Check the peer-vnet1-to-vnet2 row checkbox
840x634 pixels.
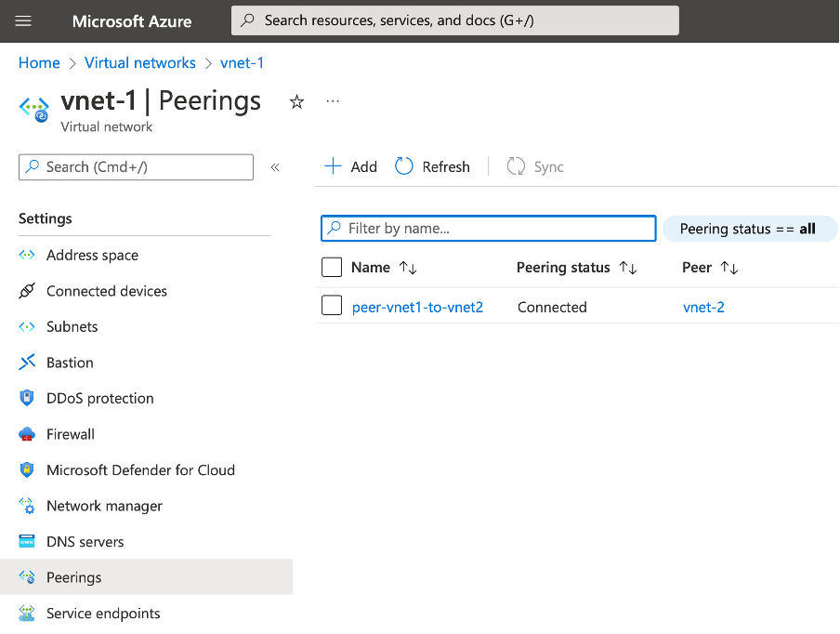coord(332,306)
